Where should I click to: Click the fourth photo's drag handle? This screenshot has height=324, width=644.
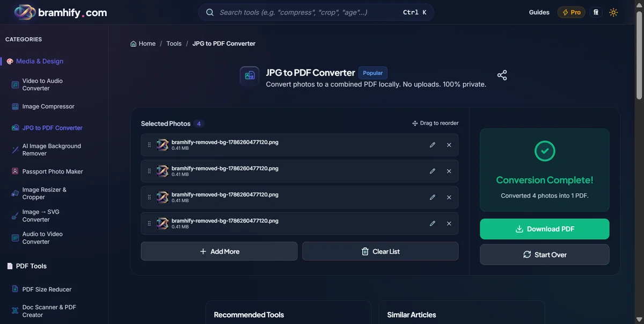149,224
